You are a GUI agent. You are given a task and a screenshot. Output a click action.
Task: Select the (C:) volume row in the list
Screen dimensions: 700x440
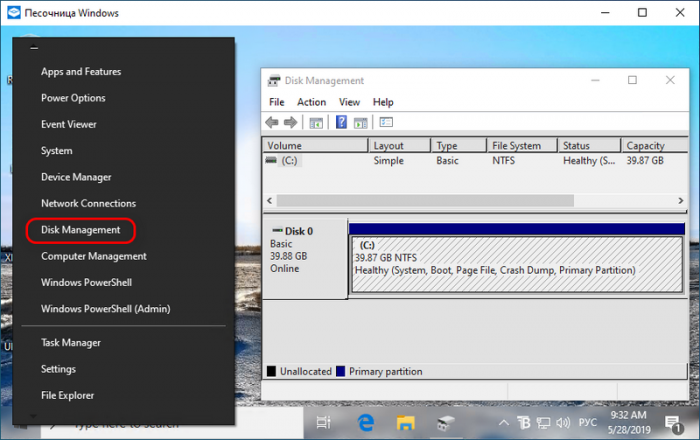[475, 161]
